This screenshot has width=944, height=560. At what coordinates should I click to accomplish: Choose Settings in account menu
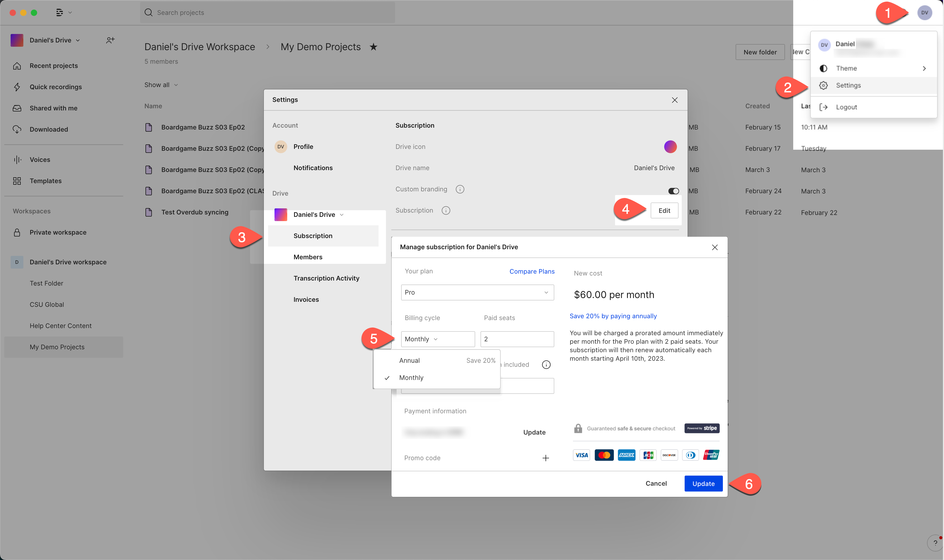click(x=873, y=85)
